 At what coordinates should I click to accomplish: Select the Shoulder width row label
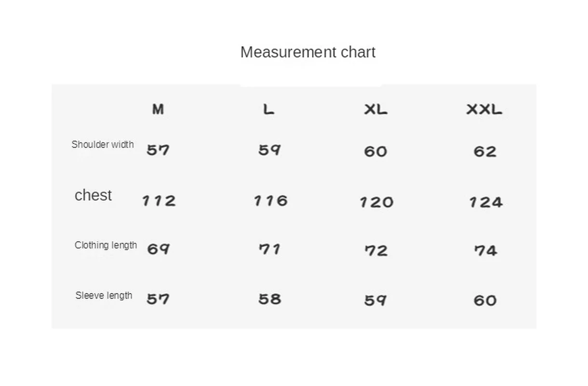103,144
